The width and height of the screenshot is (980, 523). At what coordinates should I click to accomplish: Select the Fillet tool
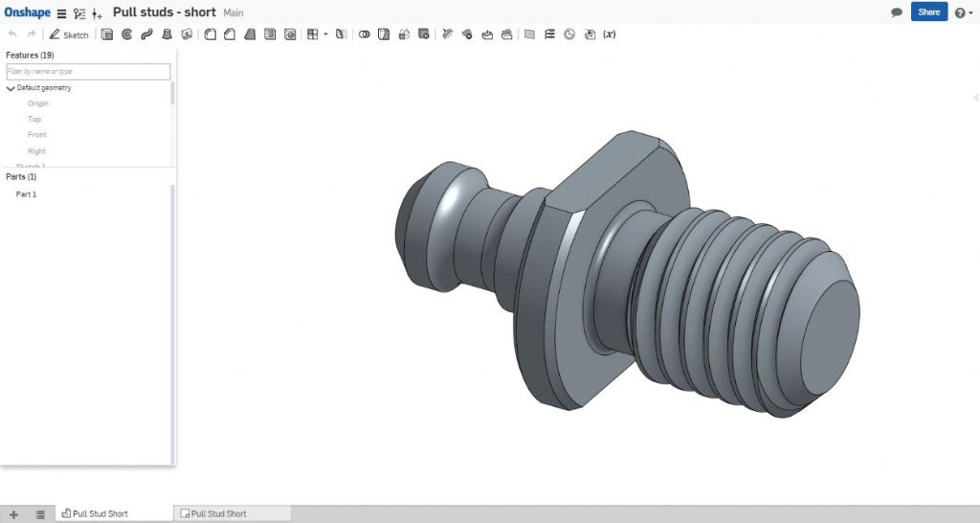[210, 34]
